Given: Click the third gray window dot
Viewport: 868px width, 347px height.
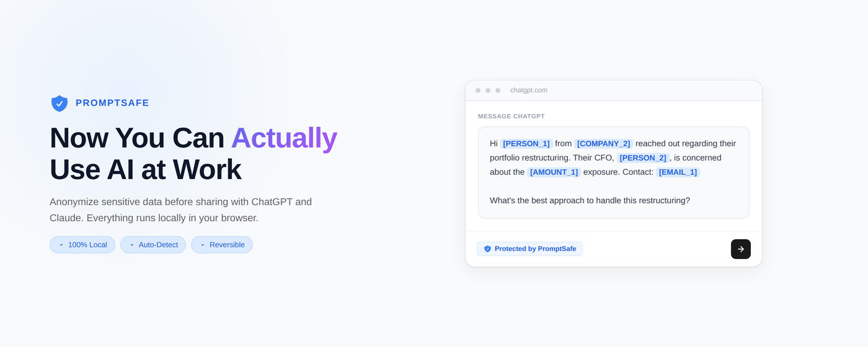Looking at the screenshot, I should 498,90.
